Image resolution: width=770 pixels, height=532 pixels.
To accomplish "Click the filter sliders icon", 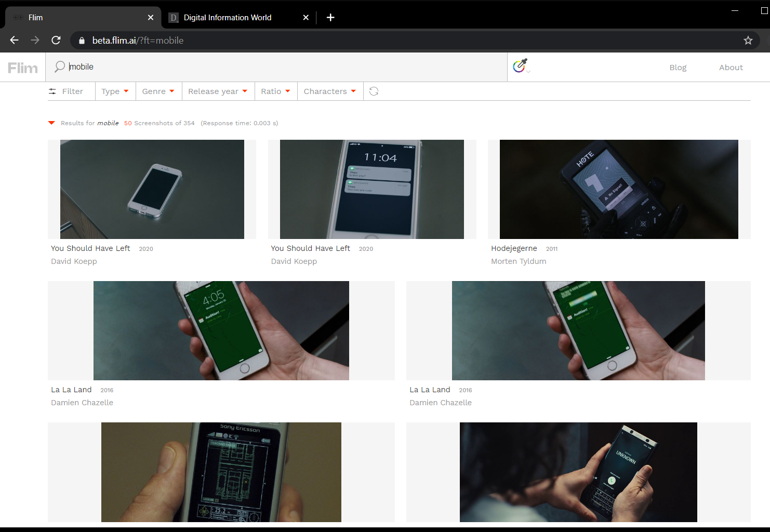I will coord(52,91).
